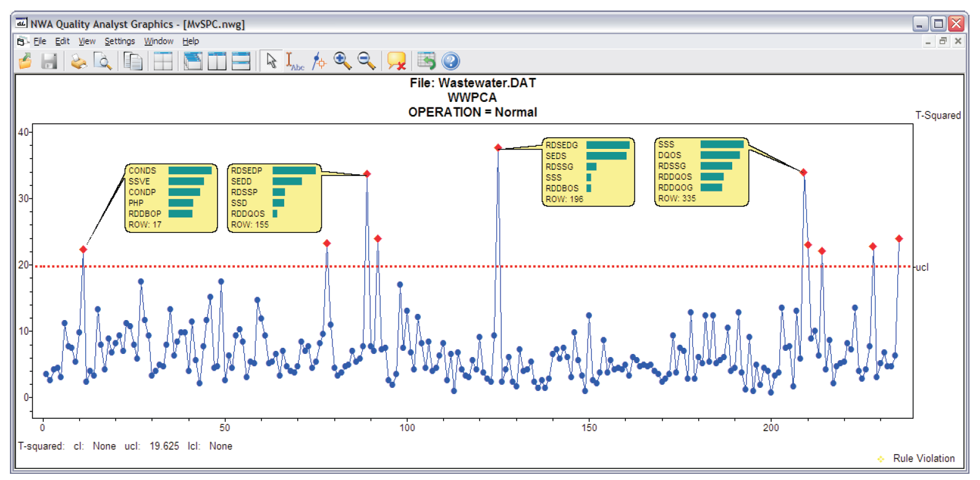This screenshot has height=480, width=980.
Task: Click the Copy chart icon
Action: [x=133, y=61]
